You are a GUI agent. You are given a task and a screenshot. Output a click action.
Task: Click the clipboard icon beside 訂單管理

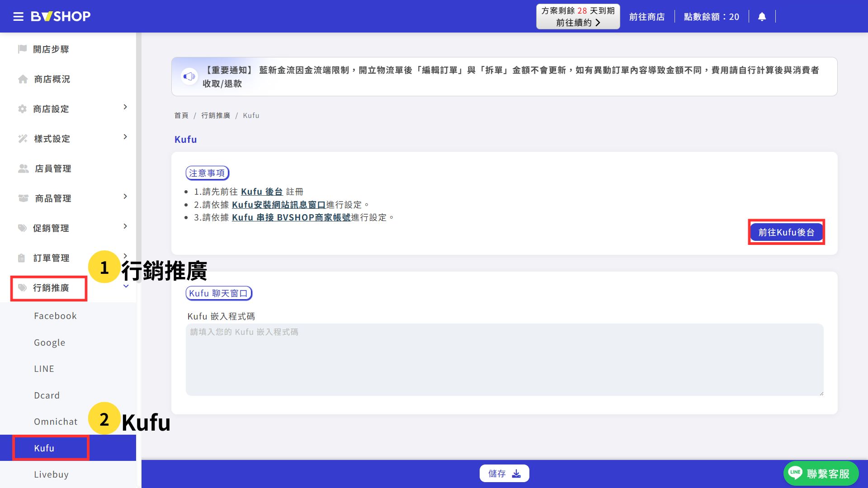point(22,258)
